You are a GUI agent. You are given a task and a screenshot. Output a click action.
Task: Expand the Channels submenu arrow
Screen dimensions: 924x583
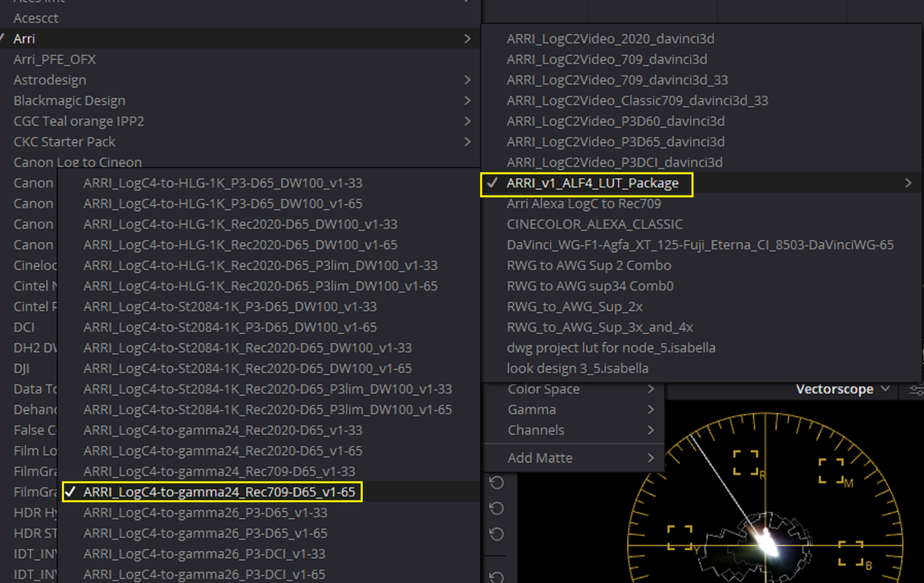pyautogui.click(x=650, y=430)
